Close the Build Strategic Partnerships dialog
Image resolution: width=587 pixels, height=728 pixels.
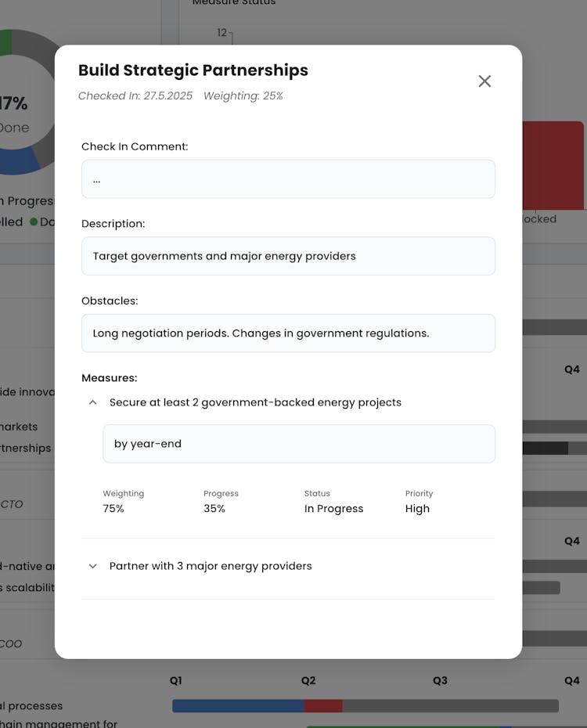point(484,81)
